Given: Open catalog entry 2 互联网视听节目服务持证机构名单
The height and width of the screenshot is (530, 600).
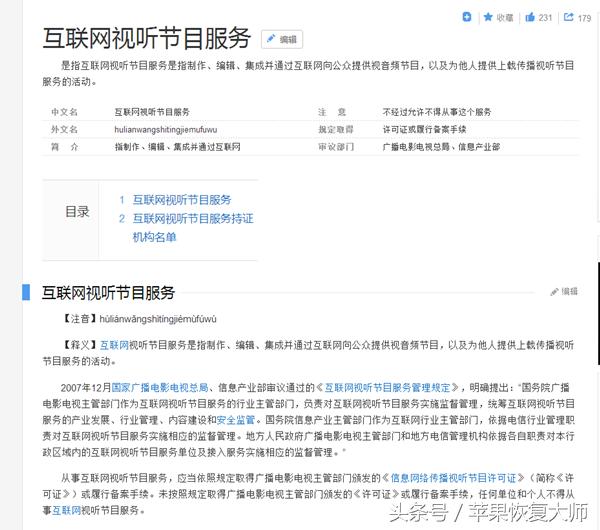Looking at the screenshot, I should click(x=193, y=228).
